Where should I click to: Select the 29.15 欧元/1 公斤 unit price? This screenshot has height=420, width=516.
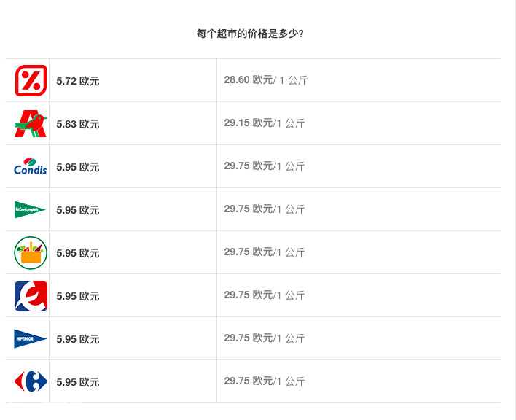point(265,123)
